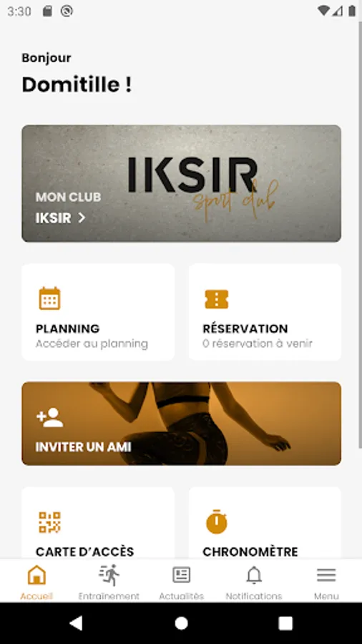Select the "0 réservation à venir" text
362x644 pixels.
(258, 343)
